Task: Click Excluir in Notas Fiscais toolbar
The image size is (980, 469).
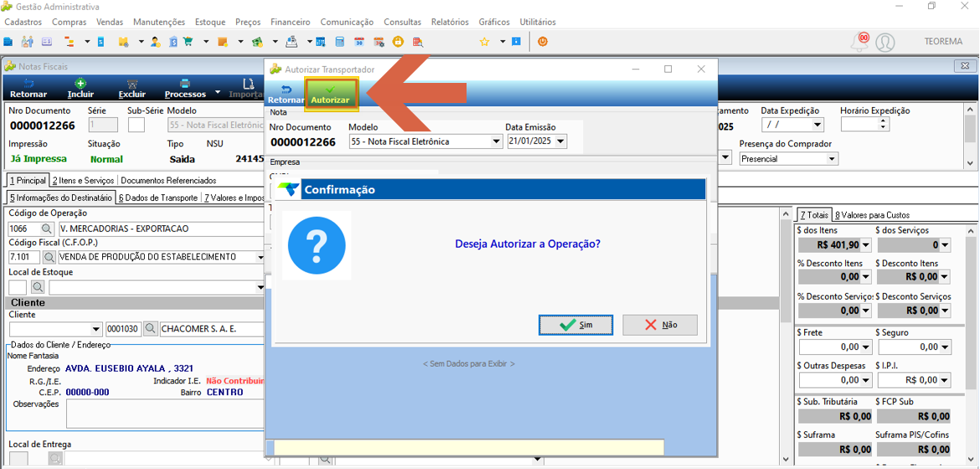Action: [132, 90]
